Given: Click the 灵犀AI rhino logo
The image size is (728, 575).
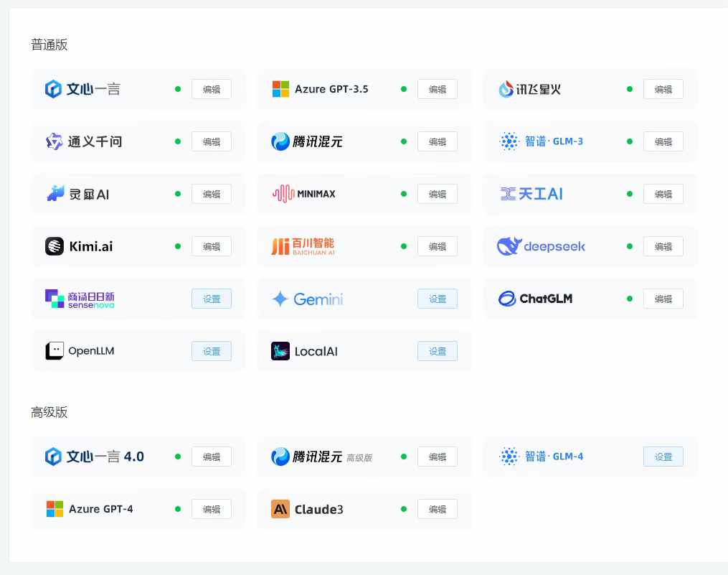Looking at the screenshot, I should coord(55,193).
